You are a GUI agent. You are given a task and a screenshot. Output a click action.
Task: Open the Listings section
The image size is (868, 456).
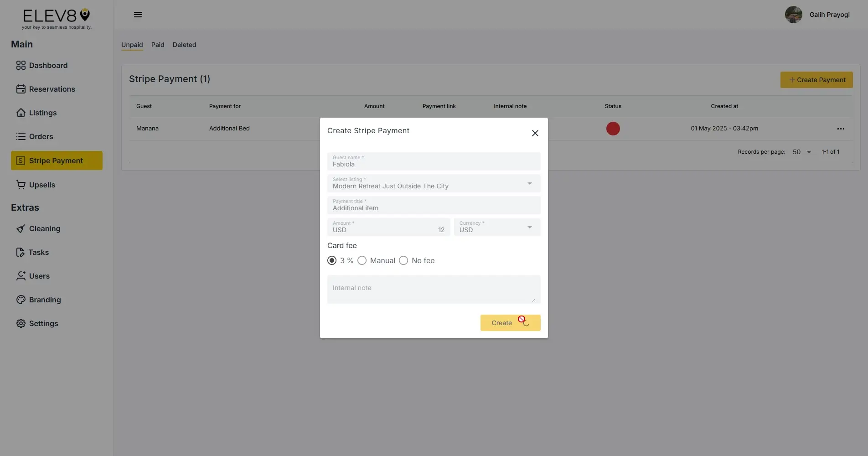click(x=42, y=113)
